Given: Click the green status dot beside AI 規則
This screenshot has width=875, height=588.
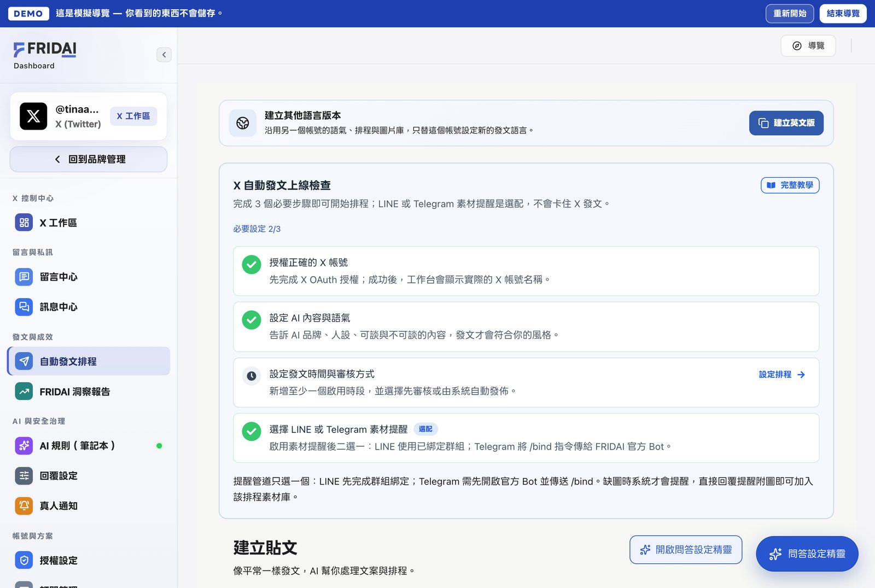Looking at the screenshot, I should [x=159, y=446].
